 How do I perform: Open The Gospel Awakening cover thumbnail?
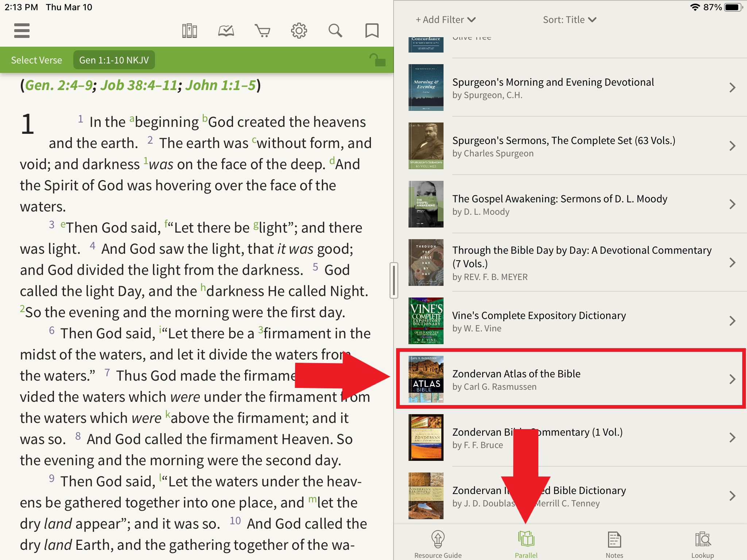coord(426,204)
